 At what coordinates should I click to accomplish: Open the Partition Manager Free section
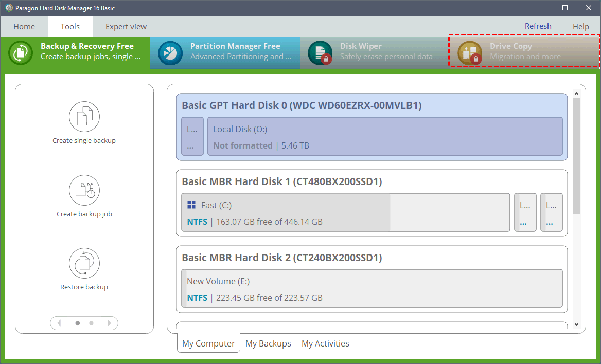pyautogui.click(x=225, y=53)
